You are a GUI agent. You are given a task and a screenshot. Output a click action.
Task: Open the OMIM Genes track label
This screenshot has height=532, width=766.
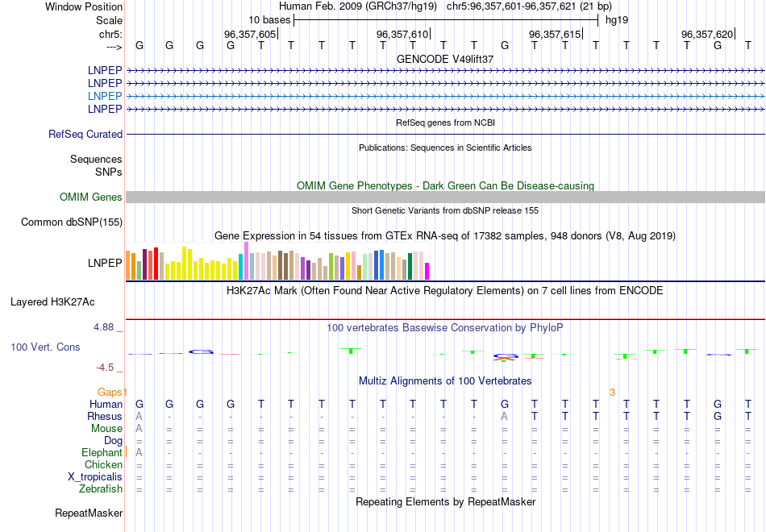[x=91, y=197]
